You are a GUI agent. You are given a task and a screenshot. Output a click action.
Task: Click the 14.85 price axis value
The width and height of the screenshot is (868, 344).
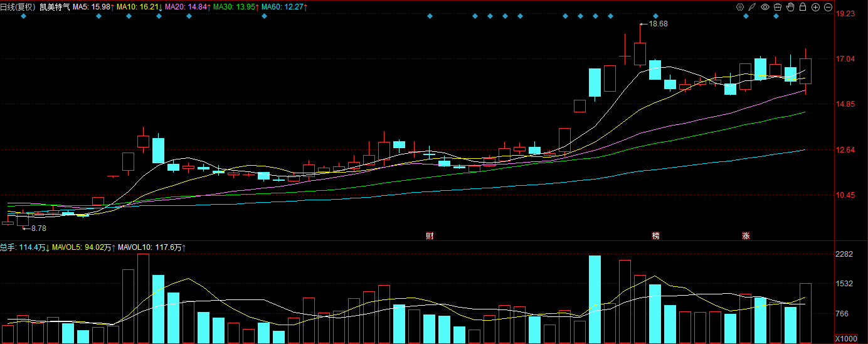(x=846, y=104)
